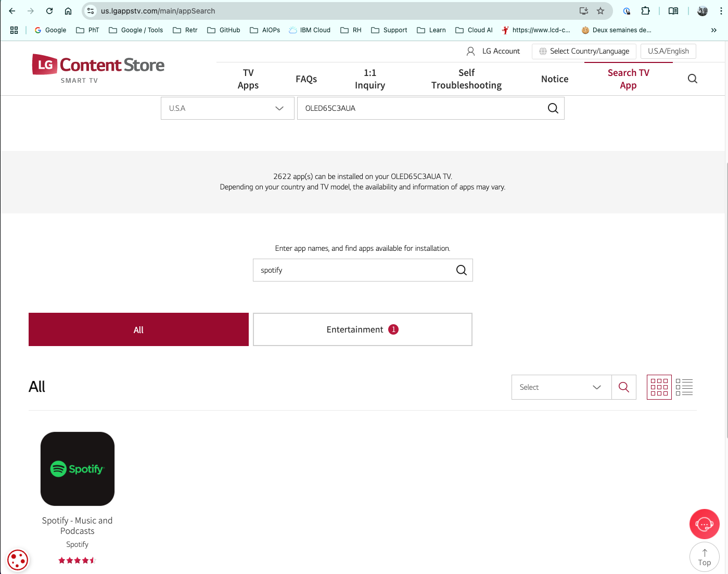Click Select Country/Language button
The height and width of the screenshot is (574, 728).
pos(584,51)
